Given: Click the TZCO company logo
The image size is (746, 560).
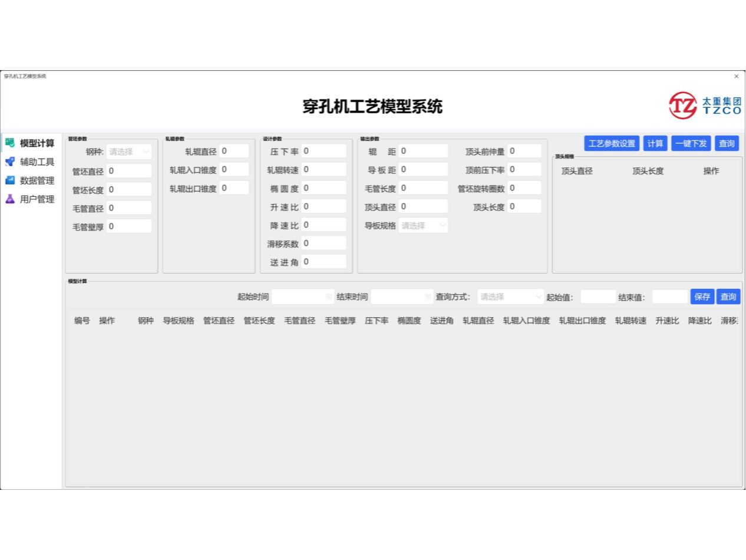Looking at the screenshot, I should pyautogui.click(x=705, y=106).
